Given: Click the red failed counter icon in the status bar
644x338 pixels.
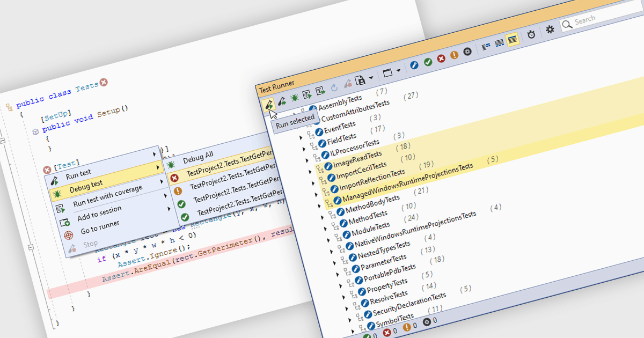Looking at the screenshot, I should pyautogui.click(x=387, y=332).
